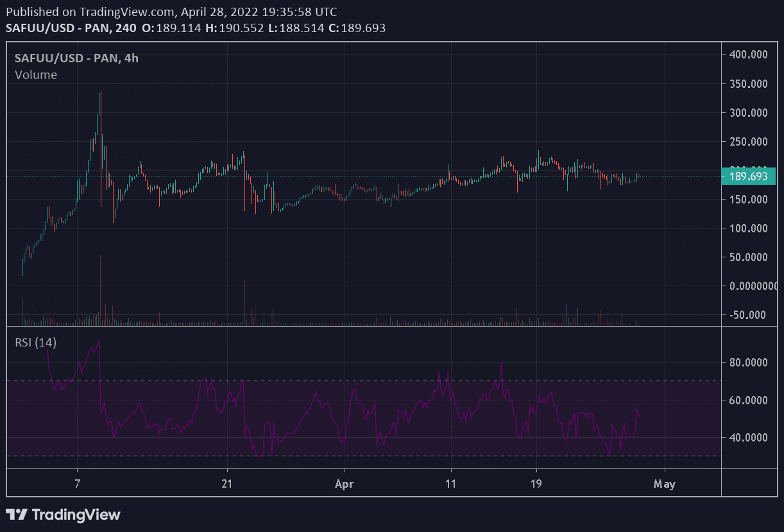Click the 19 date marker on time axis
The height and width of the screenshot is (532, 784).
tap(536, 484)
